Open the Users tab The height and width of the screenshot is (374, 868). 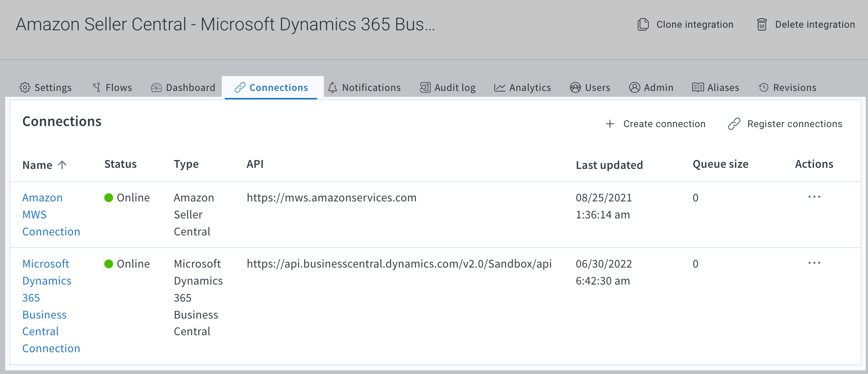pyautogui.click(x=590, y=88)
